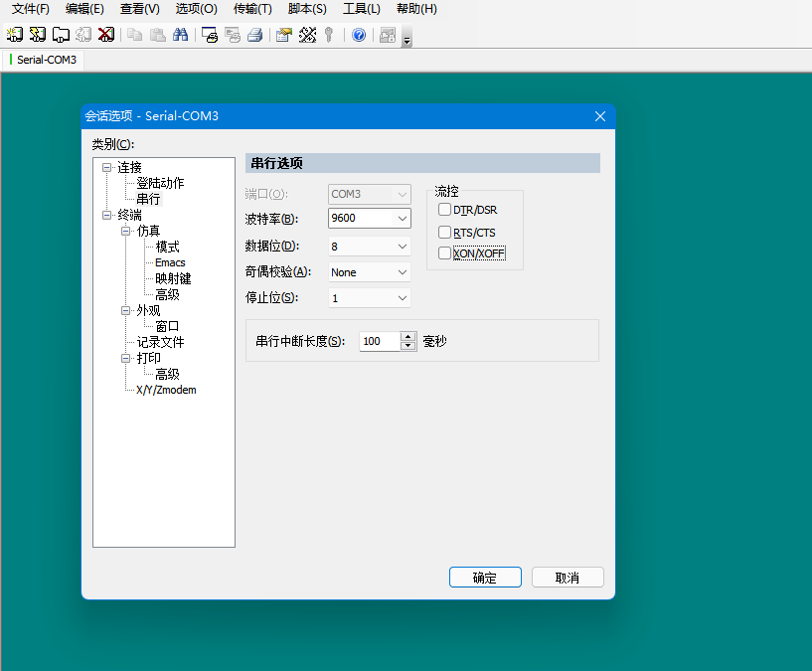The width and height of the screenshot is (812, 671).
Task: Open the 脚本(S) menu
Action: 307,9
